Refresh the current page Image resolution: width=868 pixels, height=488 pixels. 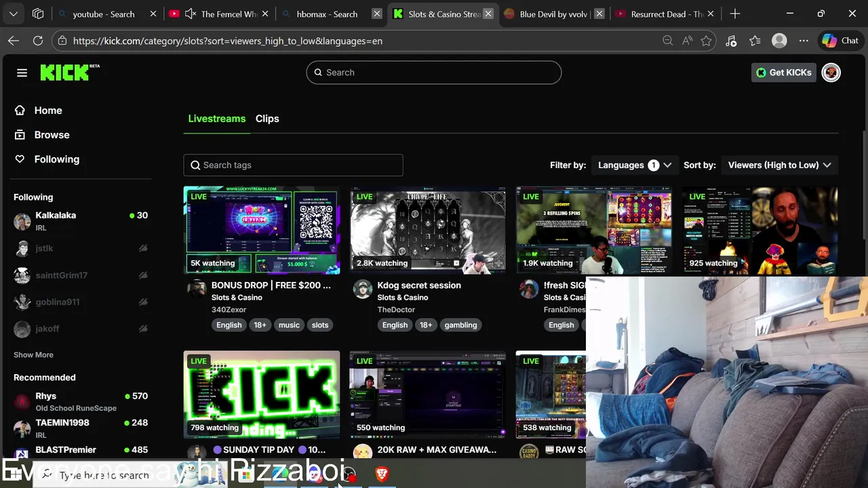tap(38, 41)
